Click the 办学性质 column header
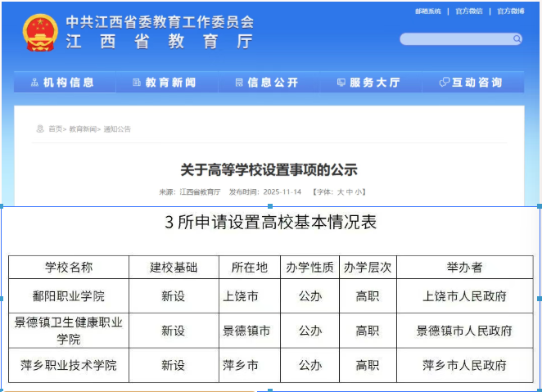This screenshot has width=542, height=392. [309, 268]
